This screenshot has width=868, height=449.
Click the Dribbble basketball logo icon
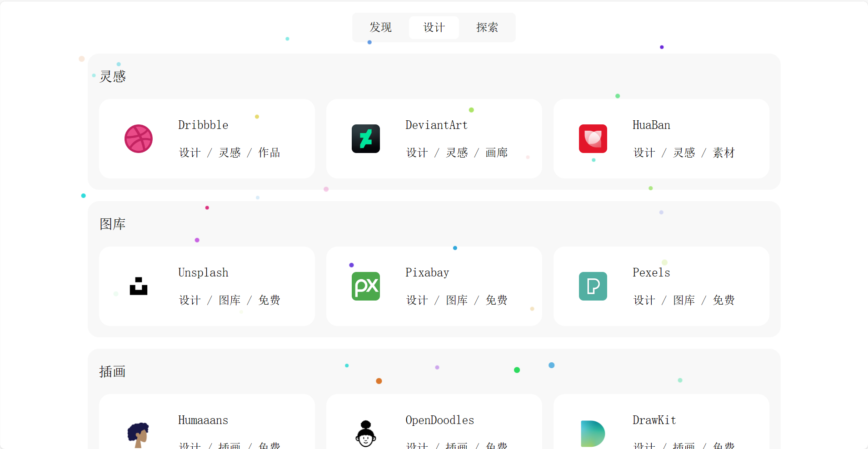pyautogui.click(x=139, y=139)
